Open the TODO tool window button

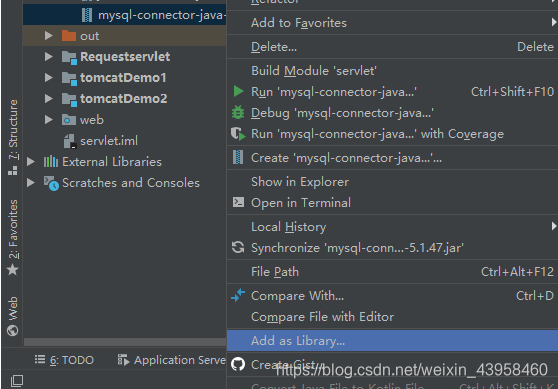64,360
